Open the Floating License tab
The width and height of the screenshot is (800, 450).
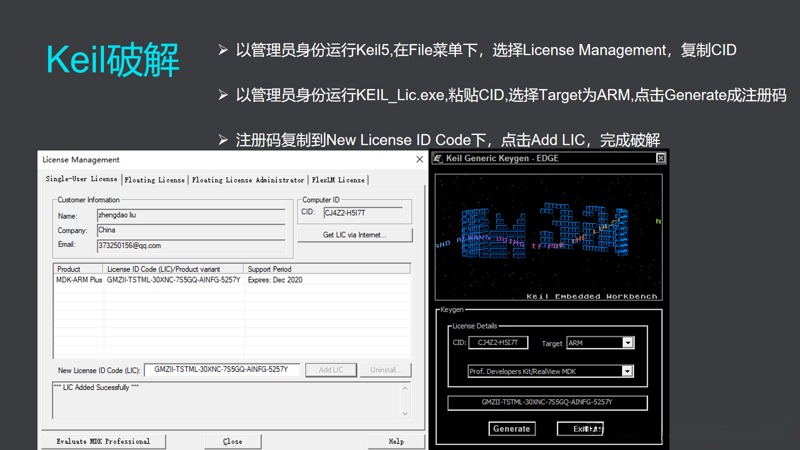[155, 180]
